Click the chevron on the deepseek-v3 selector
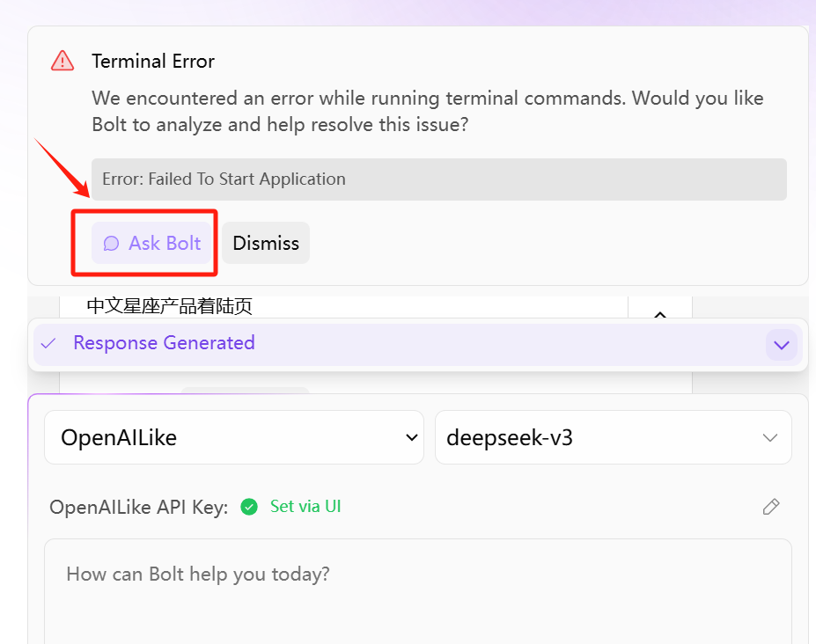816x644 pixels. 769,437
